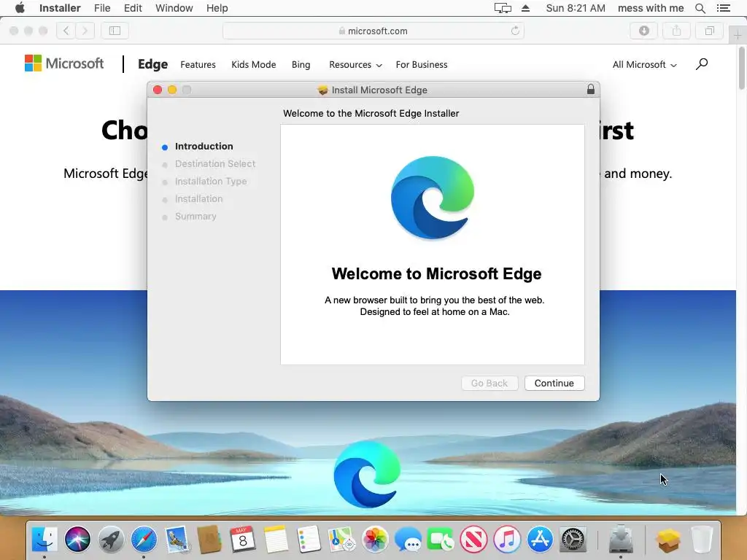Click Safari's Share button
Viewport: 747px width, 560px height.
[676, 31]
